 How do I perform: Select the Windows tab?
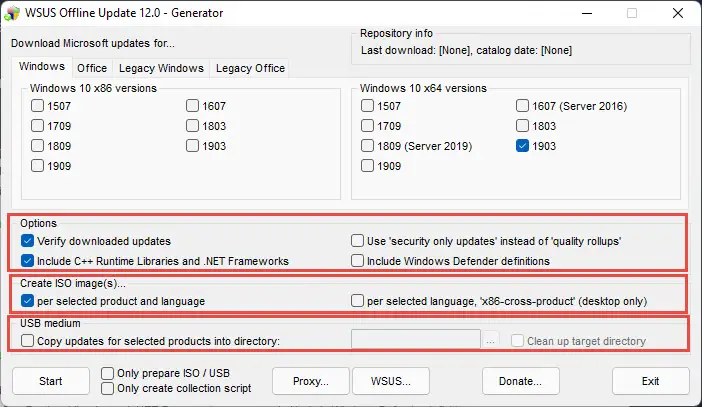pos(42,66)
